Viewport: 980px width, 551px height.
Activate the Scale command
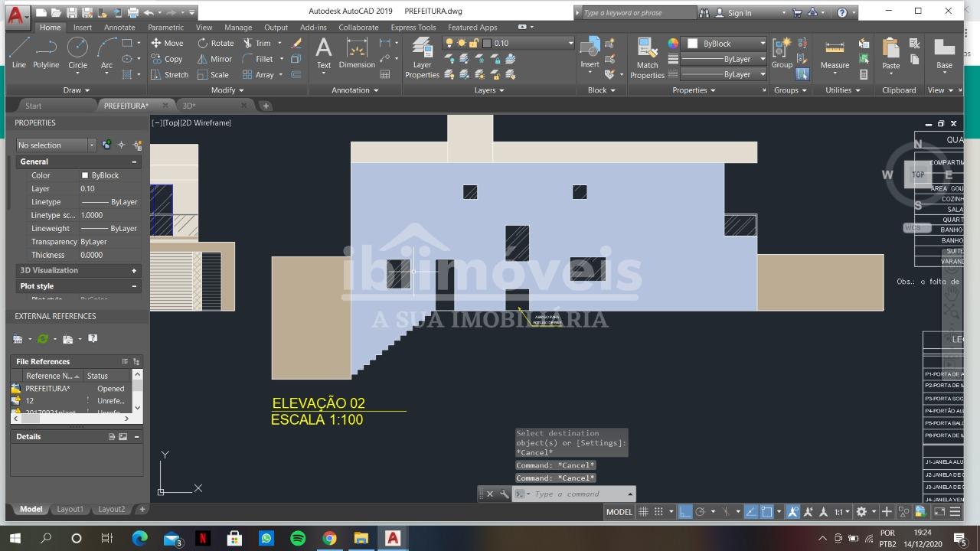click(213, 75)
